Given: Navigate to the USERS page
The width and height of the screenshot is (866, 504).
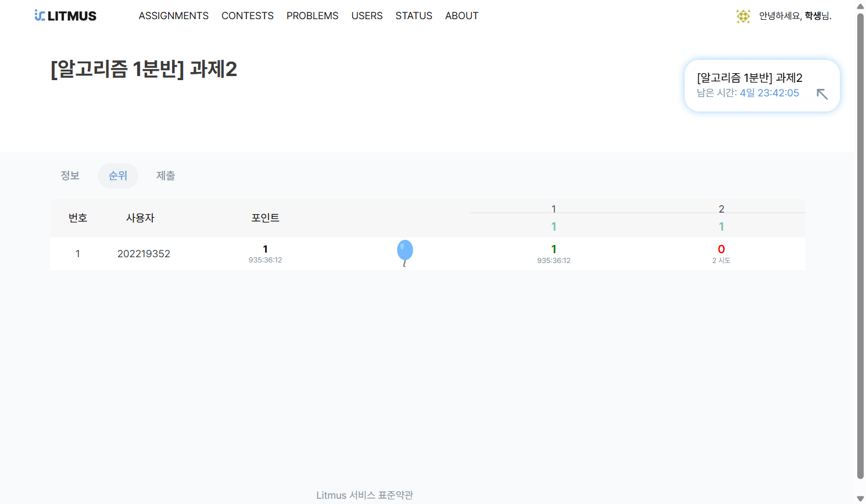Looking at the screenshot, I should [367, 16].
